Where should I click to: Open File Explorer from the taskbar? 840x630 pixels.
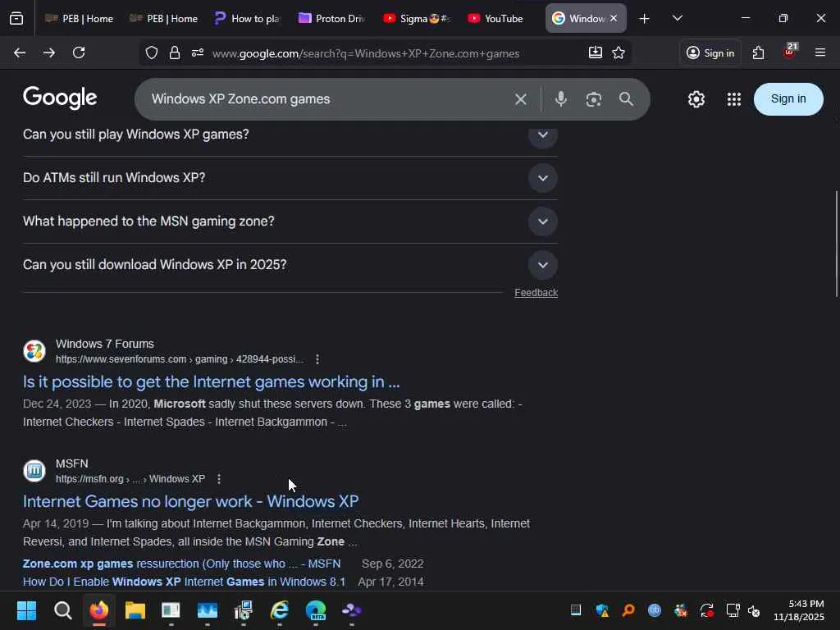coord(135,610)
